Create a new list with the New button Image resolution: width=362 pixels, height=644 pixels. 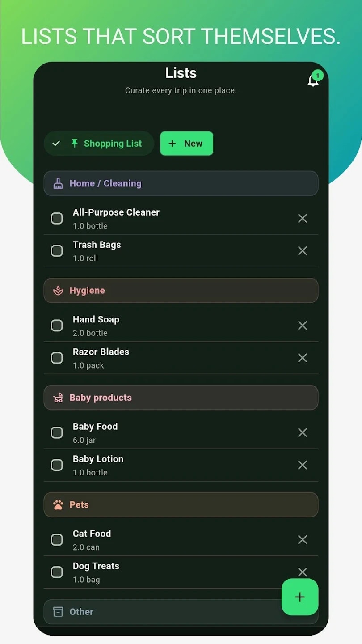(186, 143)
